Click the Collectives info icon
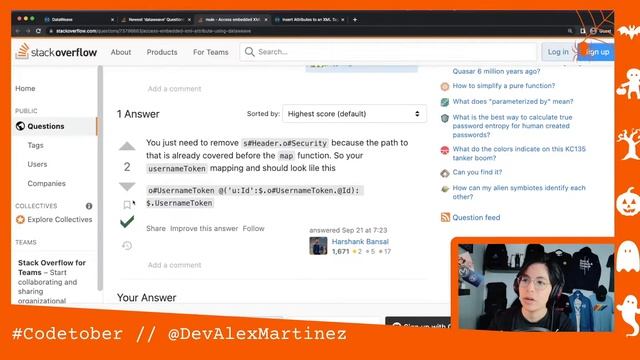This screenshot has height=360, width=640. [x=89, y=206]
